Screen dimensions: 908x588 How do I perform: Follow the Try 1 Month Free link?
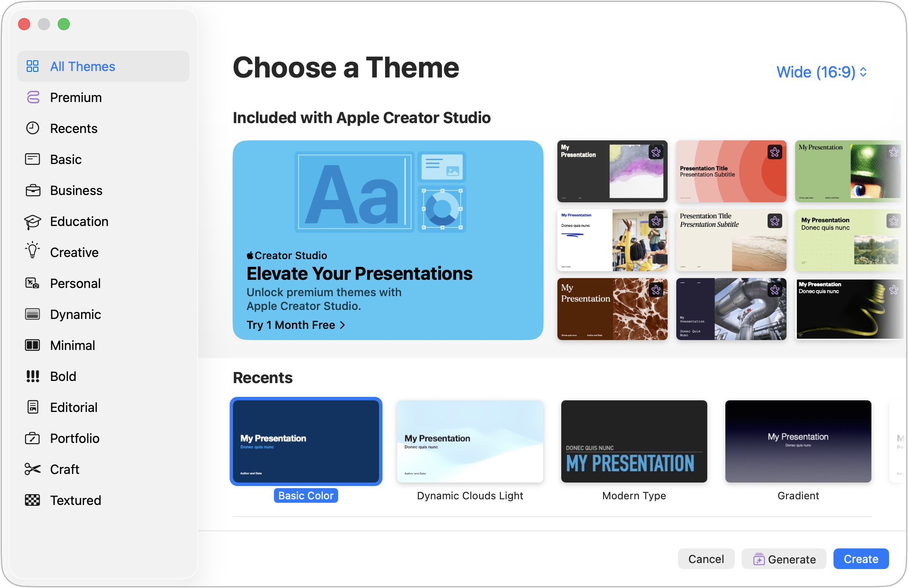296,325
